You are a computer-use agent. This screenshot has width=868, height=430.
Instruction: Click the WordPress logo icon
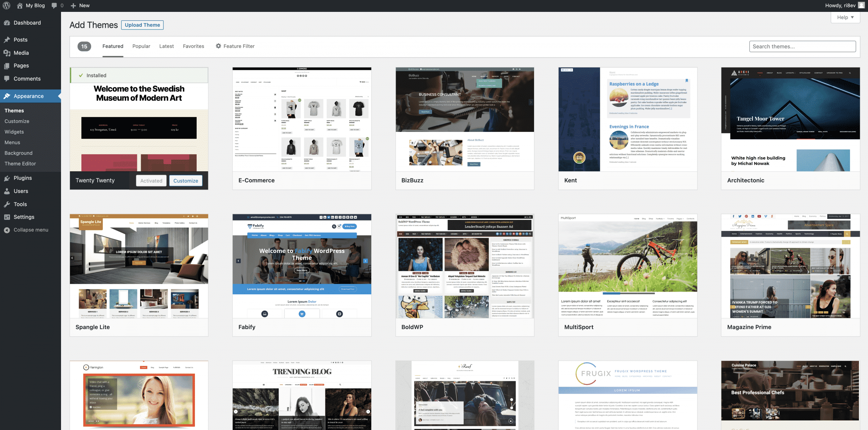(x=6, y=5)
